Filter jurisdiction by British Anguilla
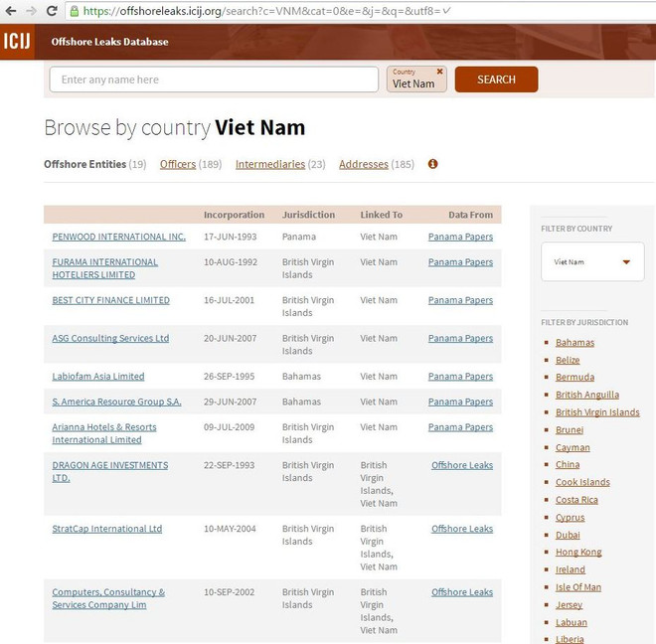Viewport: 656px width, 644px height. coord(587,395)
